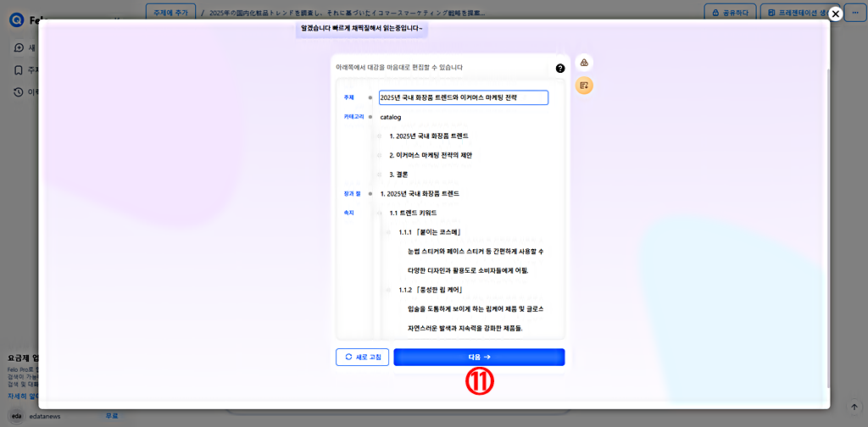Select the catalog heading text
This screenshot has height=427, width=868.
point(391,117)
